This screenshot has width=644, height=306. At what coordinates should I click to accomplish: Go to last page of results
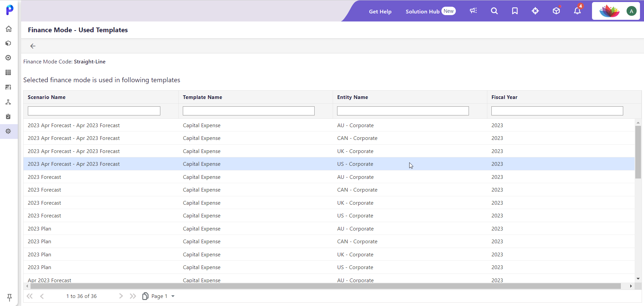133,296
